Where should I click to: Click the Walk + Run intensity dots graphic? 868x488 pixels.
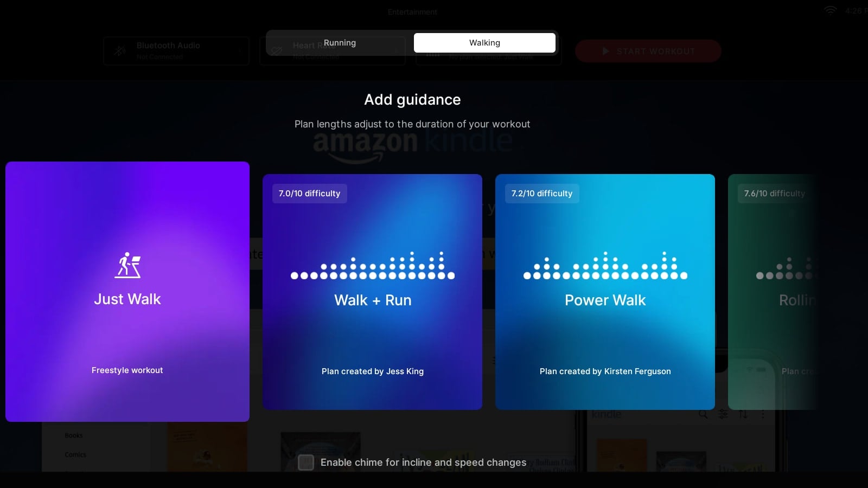373,265
